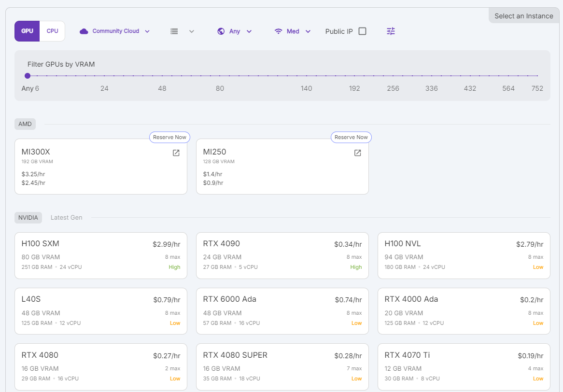Image resolution: width=563 pixels, height=392 pixels.
Task: Click the globe icon in the toolbar
Action: (221, 31)
